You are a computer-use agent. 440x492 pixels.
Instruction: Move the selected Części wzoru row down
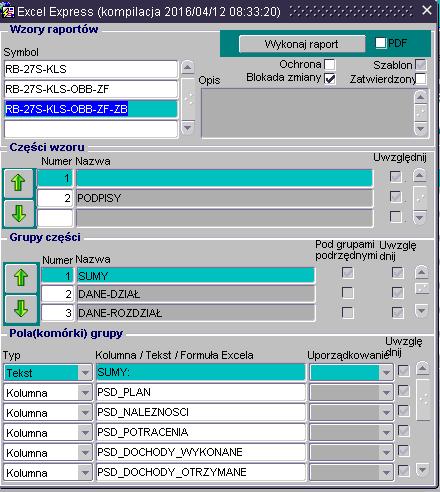18,214
